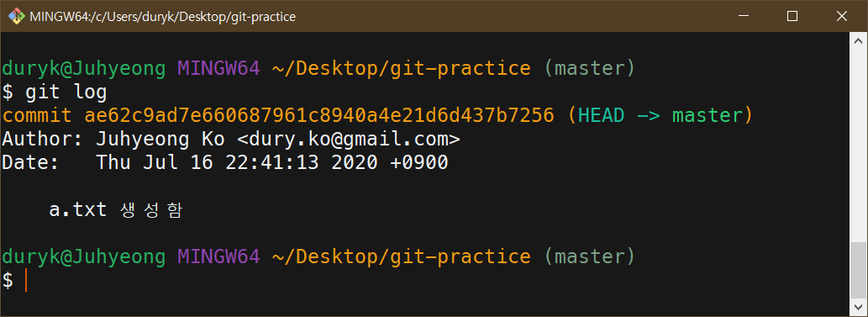The width and height of the screenshot is (868, 317).
Task: Click the scrollbar up arrow
Action: (x=859, y=41)
